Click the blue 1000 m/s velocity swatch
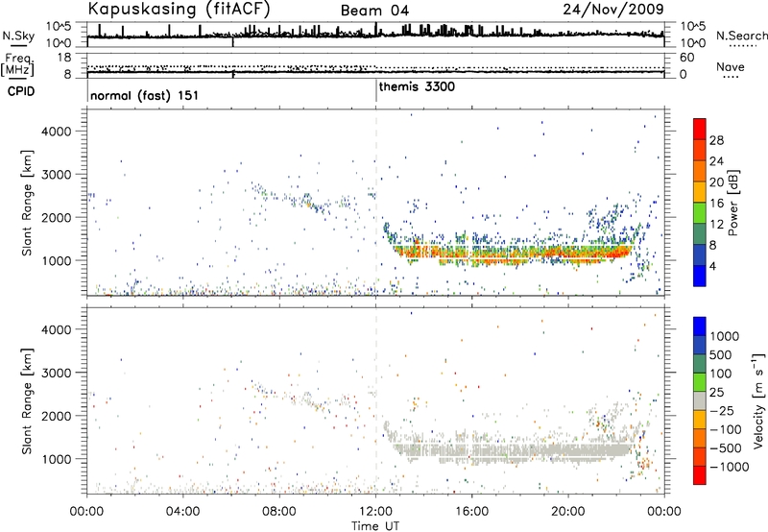Viewport: 768px width, 532px height. (700, 326)
